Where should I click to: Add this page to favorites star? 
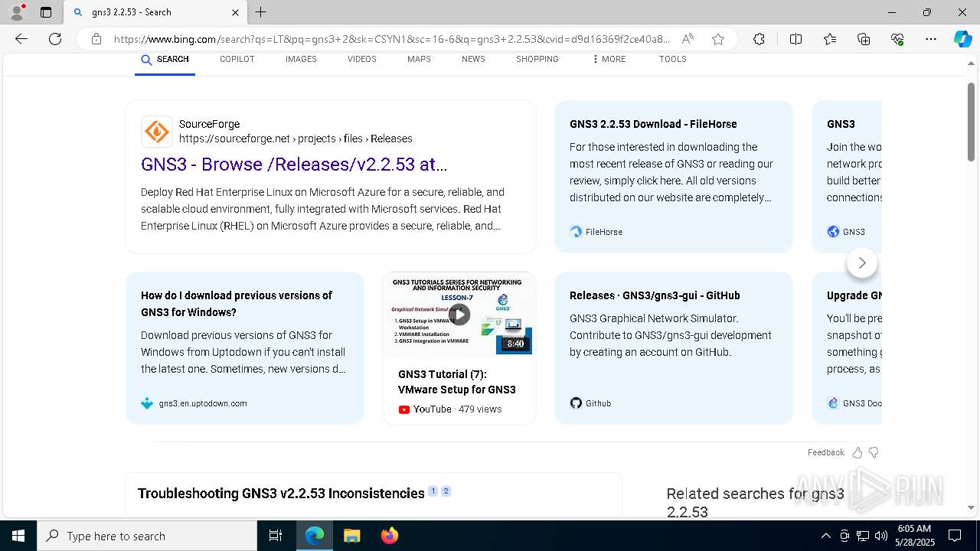pyautogui.click(x=718, y=39)
